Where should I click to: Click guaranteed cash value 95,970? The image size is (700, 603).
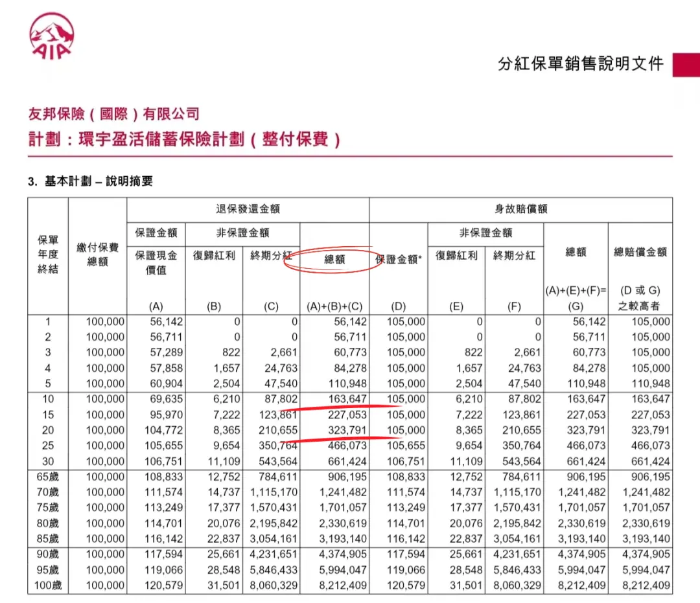(x=166, y=415)
